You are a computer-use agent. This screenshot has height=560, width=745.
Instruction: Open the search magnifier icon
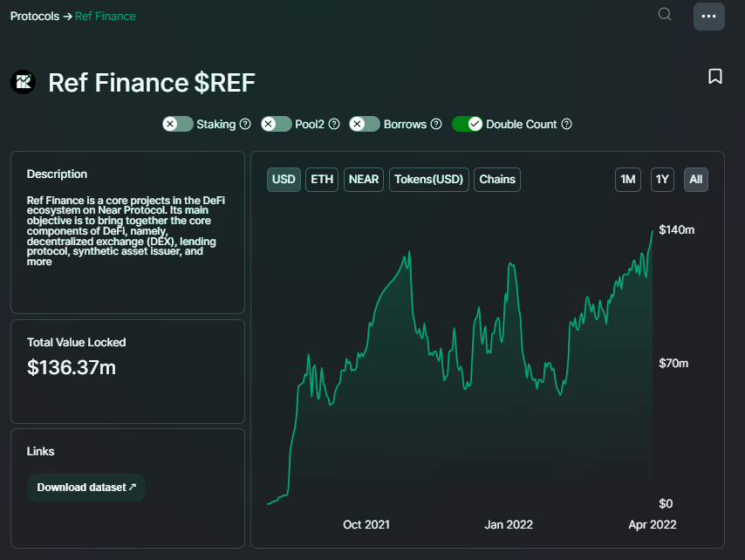coord(665,14)
